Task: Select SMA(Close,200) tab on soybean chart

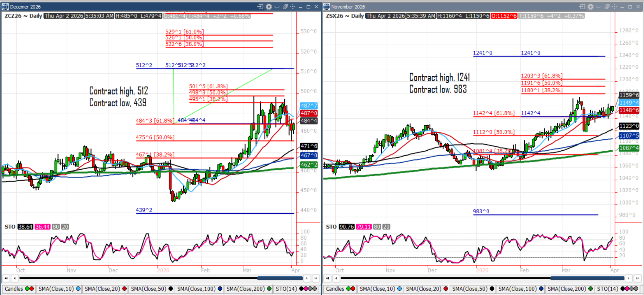Action: [567, 289]
